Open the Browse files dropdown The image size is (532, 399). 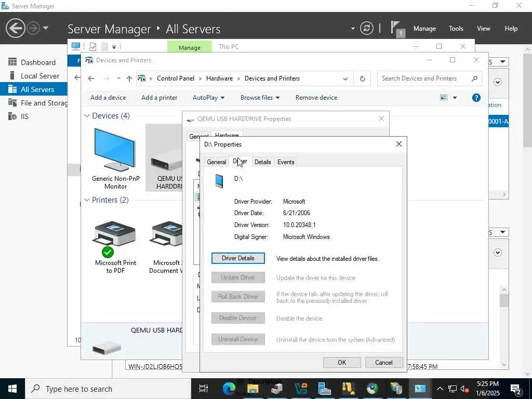point(260,98)
